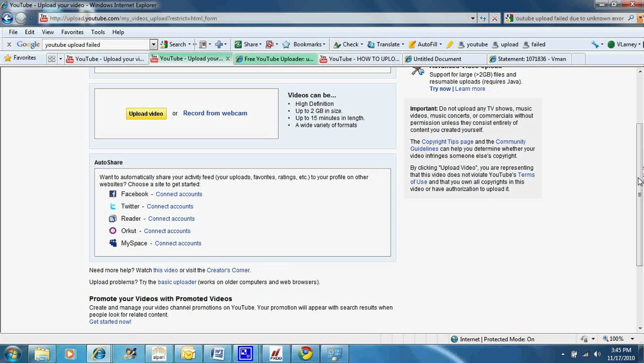Close the Google Toolbar with its X
This screenshot has width=644, height=363.
(x=9, y=44)
